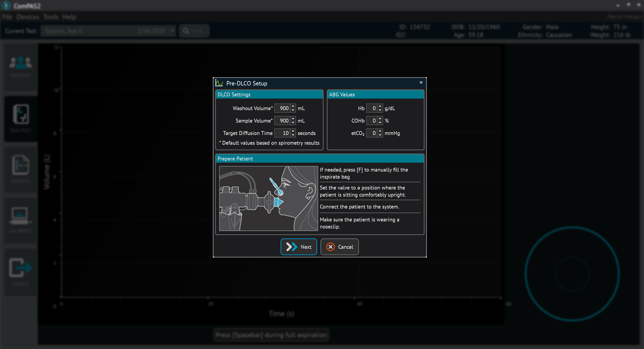Viewport: 644px width, 349px height.
Task: Decrease etCO2 value with down arrow
Action: coord(380,135)
